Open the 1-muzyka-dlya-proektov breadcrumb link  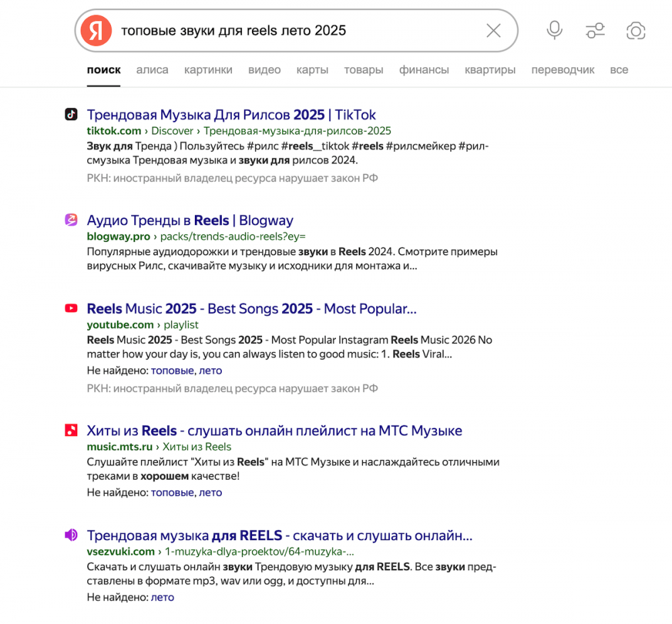259,551
